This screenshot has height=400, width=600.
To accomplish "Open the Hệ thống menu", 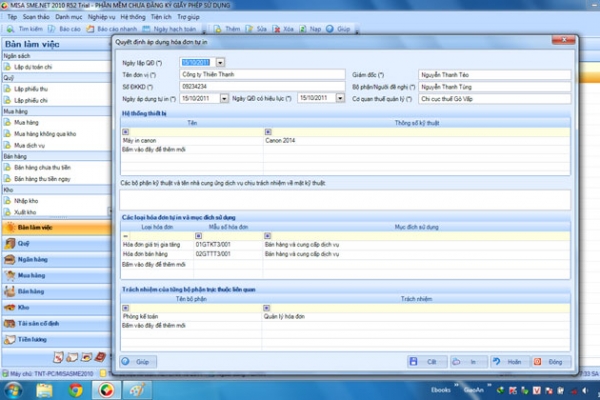I will [x=133, y=17].
